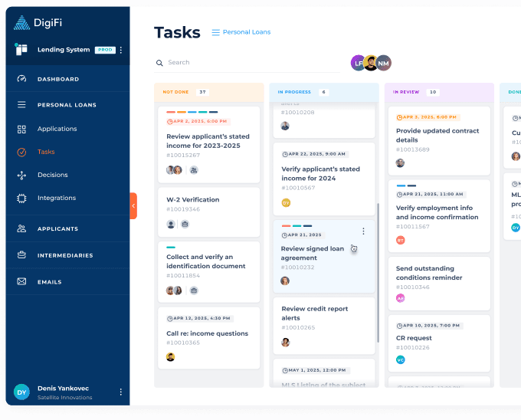Collapse sidebar with the orange arrow handle
The height and width of the screenshot is (420, 521).
[133, 205]
